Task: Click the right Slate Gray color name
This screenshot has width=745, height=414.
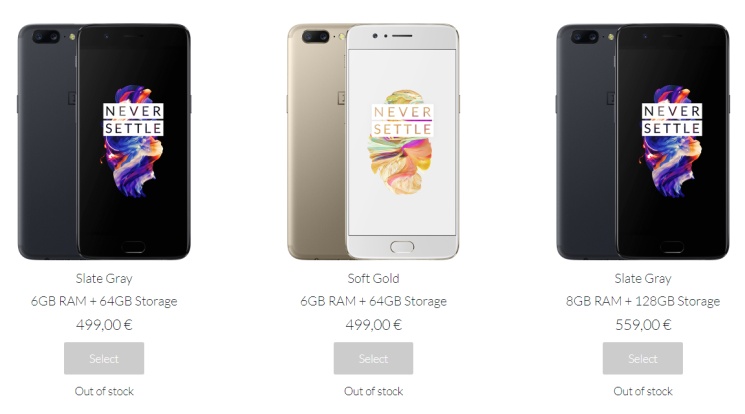Action: coord(643,279)
